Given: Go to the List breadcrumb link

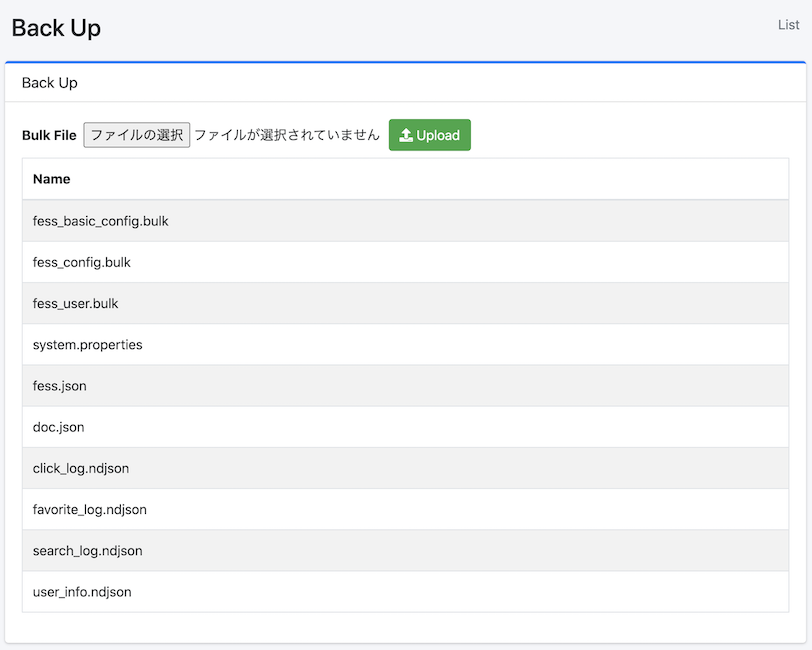Looking at the screenshot, I should coord(788,25).
